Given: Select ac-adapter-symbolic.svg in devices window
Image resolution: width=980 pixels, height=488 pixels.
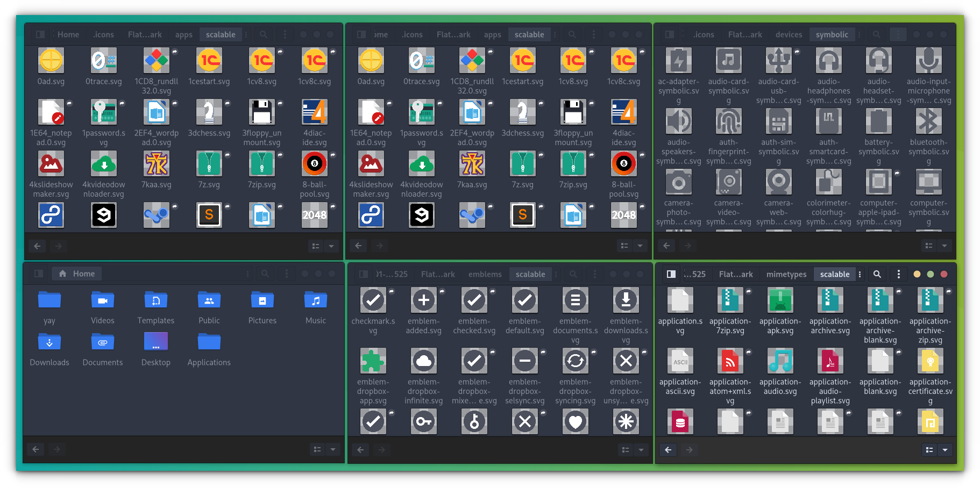Looking at the screenshot, I should [x=678, y=61].
